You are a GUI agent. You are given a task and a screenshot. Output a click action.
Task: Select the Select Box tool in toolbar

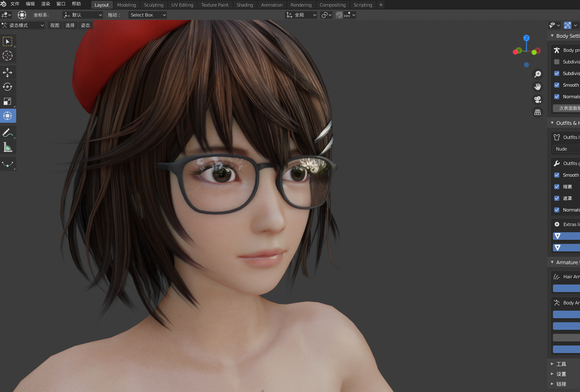click(x=7, y=41)
